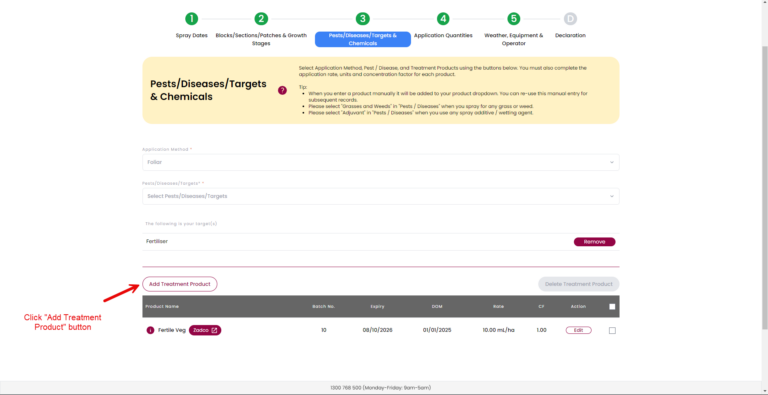The width and height of the screenshot is (768, 395).
Task: Edit the Fertile Veg product row
Action: (x=578, y=330)
